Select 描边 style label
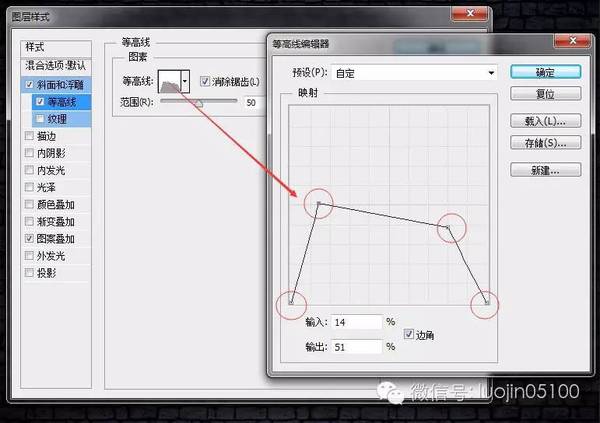Screen dimensions: 600x423 [x=46, y=136]
